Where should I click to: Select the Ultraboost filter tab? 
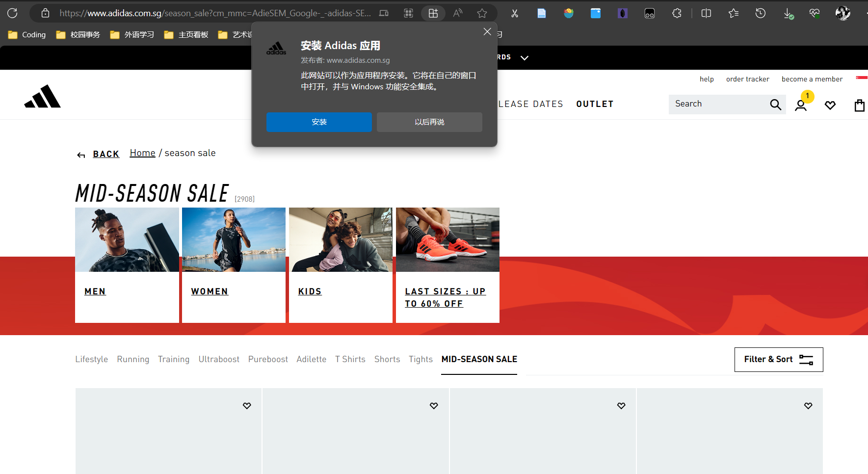[x=219, y=359]
